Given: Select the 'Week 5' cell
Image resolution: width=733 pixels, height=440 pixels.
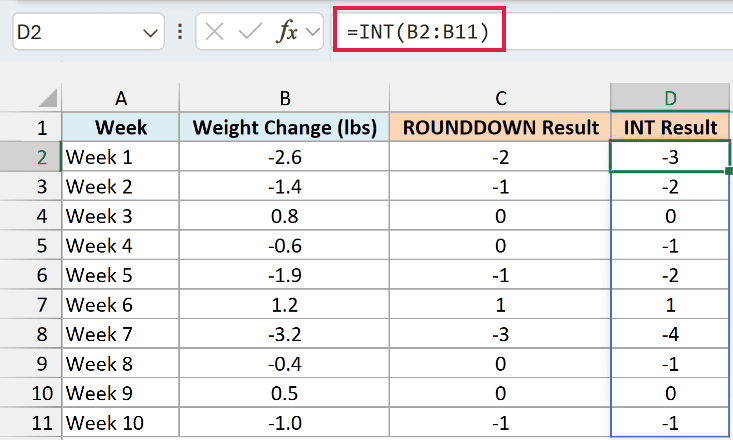Looking at the screenshot, I should click(121, 274).
